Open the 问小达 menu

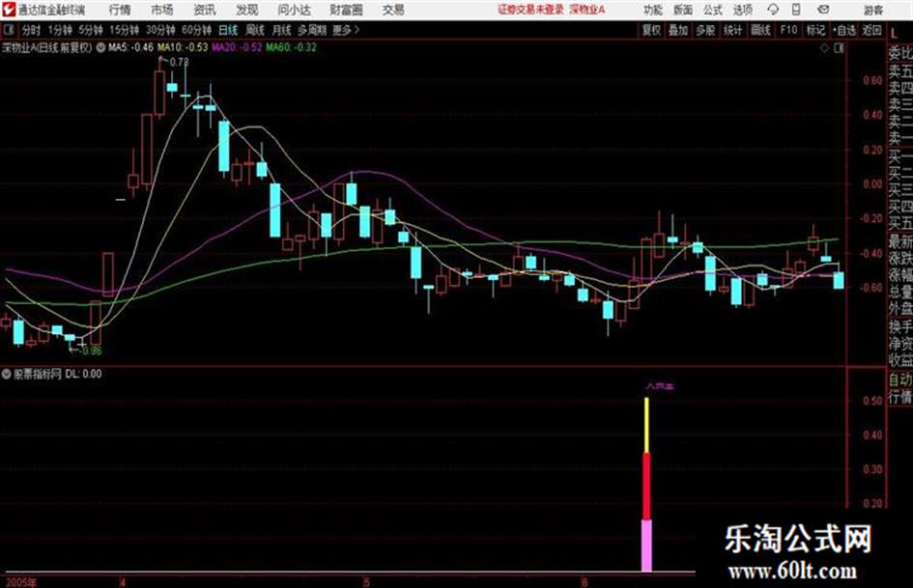[294, 10]
